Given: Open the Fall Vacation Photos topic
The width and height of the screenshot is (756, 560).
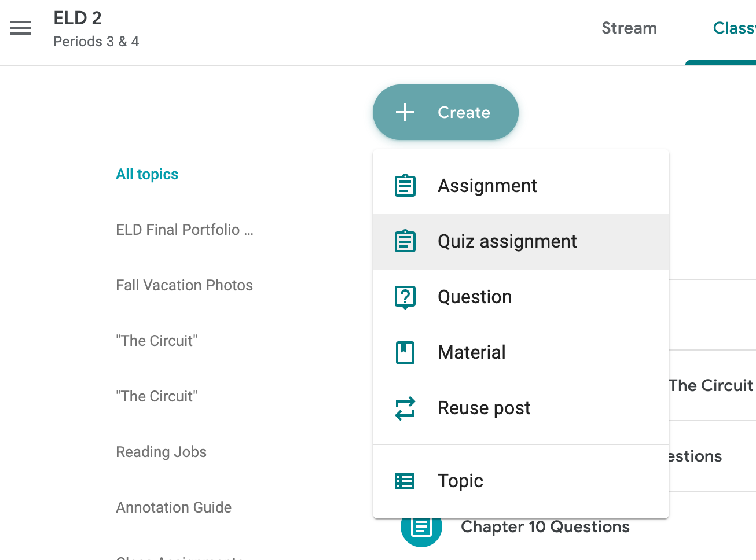Looking at the screenshot, I should click(184, 285).
